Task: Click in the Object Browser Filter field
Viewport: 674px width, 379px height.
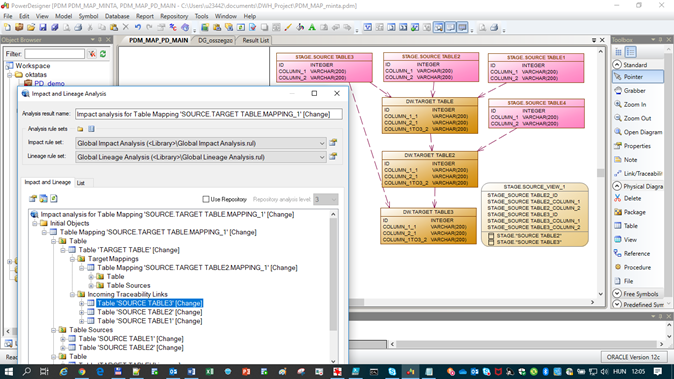Action: pos(54,54)
